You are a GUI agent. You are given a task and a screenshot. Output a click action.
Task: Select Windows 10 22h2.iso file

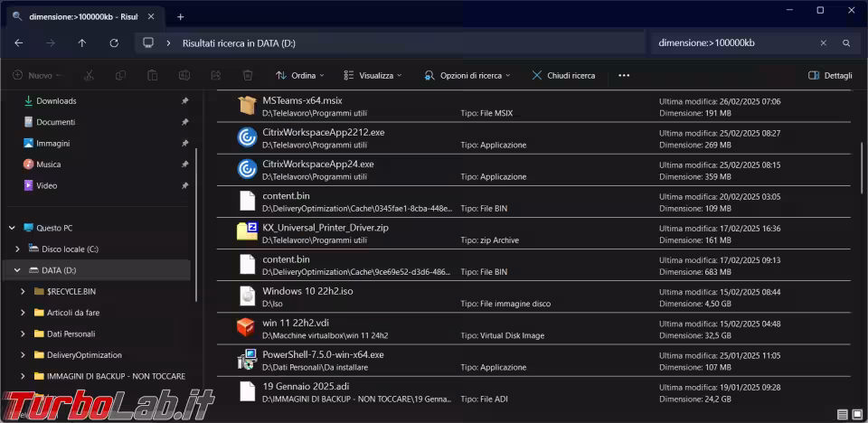[533, 296]
